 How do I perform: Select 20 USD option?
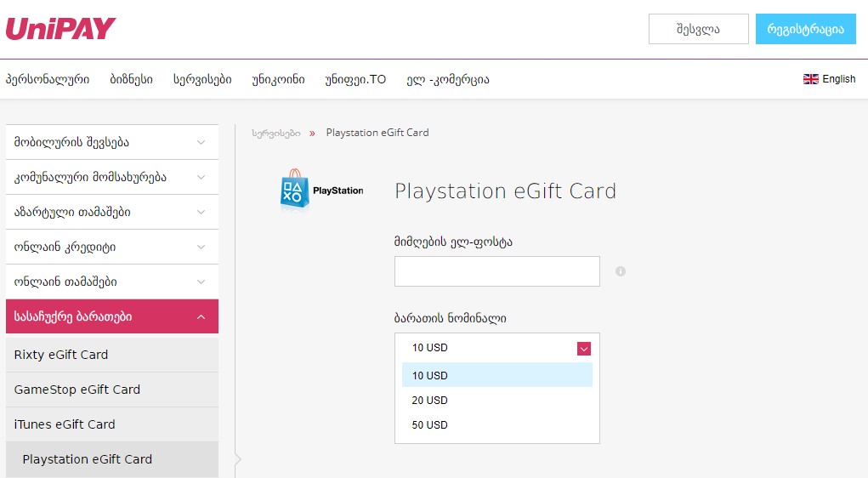click(497, 400)
